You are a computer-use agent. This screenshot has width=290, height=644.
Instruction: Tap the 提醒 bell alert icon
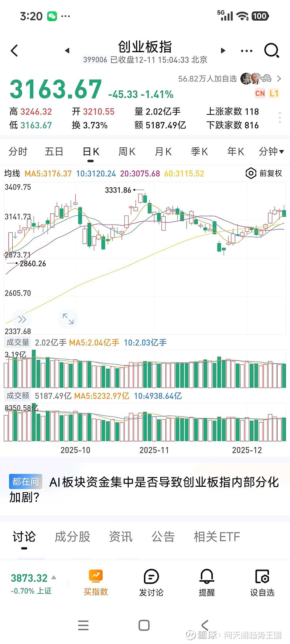tap(207, 583)
